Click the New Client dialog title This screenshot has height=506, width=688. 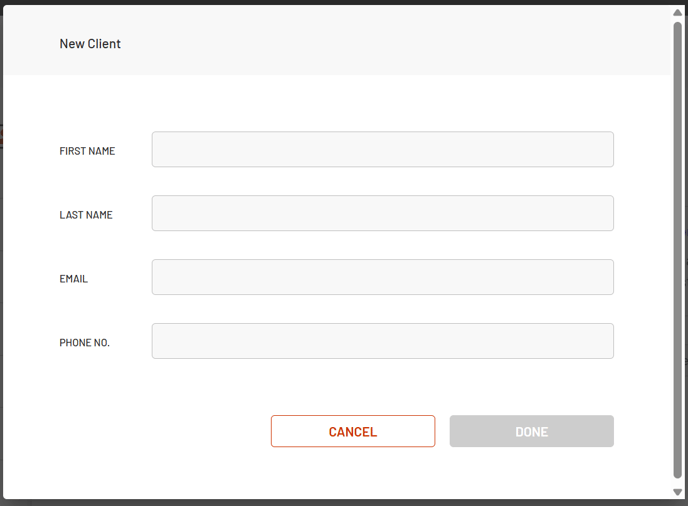click(90, 44)
